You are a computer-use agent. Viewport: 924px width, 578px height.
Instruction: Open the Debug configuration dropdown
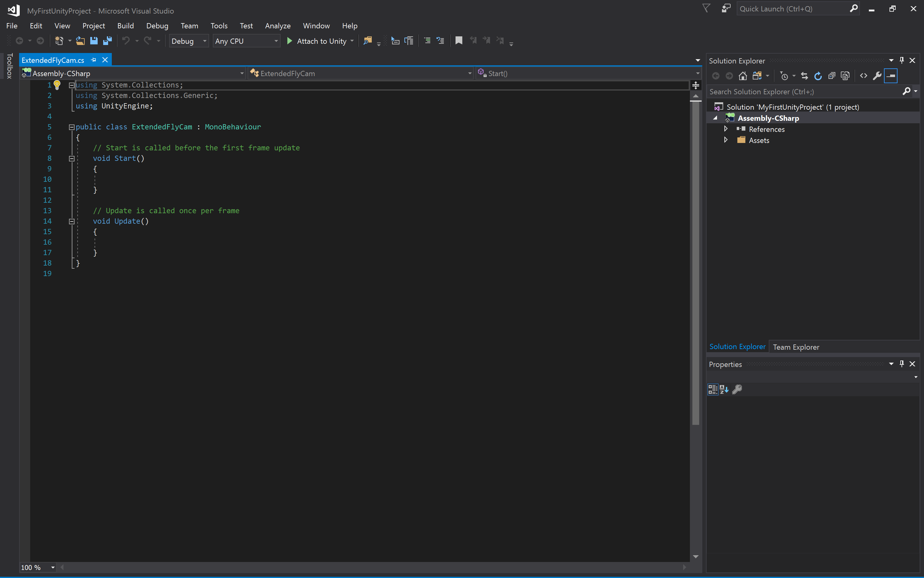(x=189, y=41)
